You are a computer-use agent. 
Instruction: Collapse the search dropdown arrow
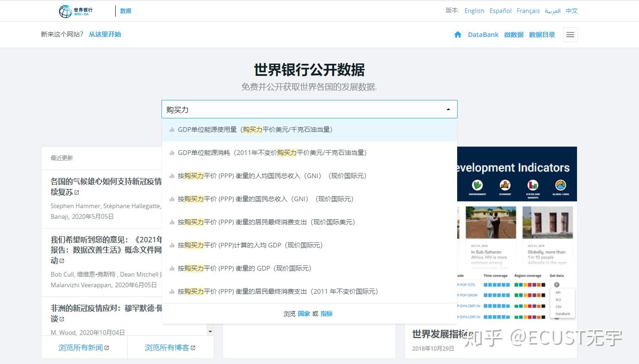coord(448,110)
